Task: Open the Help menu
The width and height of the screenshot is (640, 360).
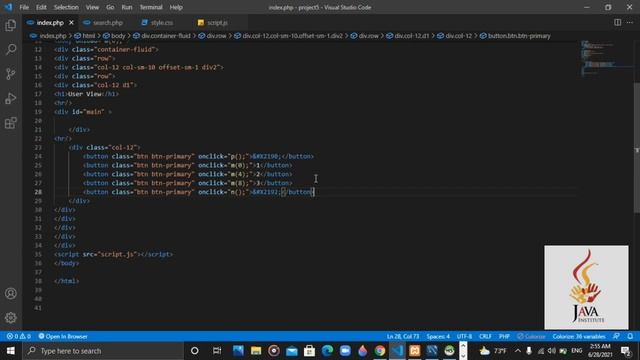Action: coord(176,7)
